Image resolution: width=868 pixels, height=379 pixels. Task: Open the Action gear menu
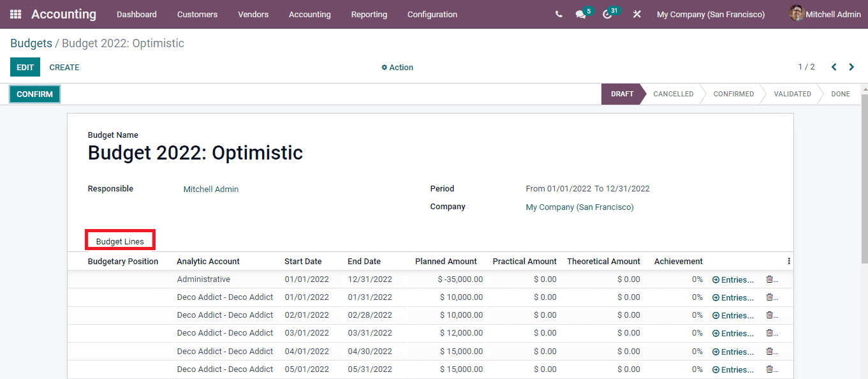click(x=397, y=67)
